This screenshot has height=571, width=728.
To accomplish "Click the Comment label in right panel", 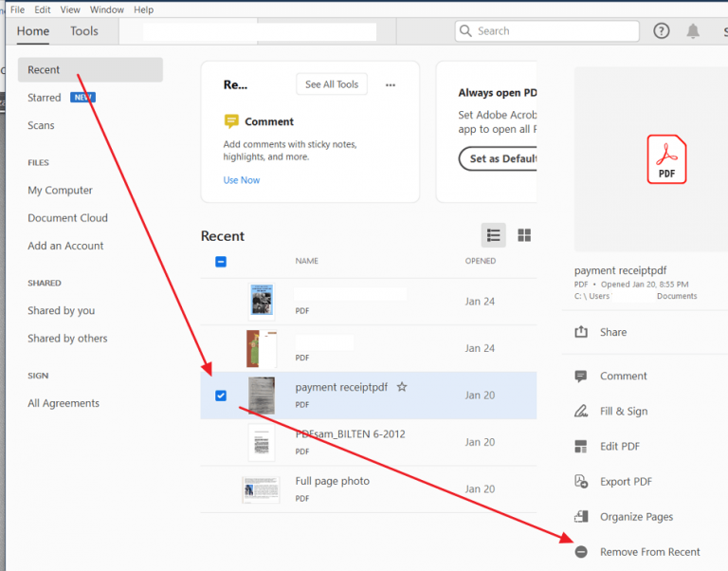I will [623, 376].
